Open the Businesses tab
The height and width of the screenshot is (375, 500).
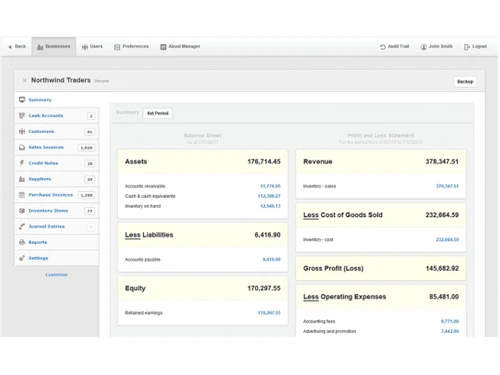[54, 46]
